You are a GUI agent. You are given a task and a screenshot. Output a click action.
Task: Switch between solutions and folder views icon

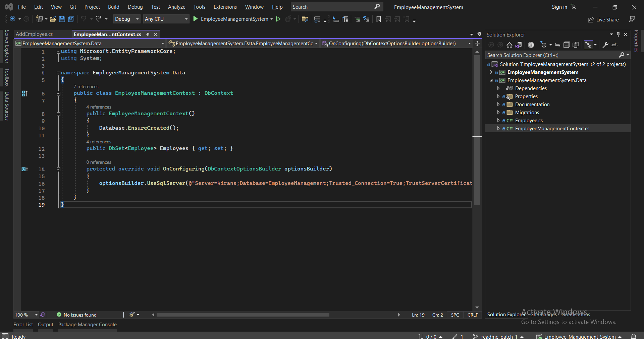[519, 45]
